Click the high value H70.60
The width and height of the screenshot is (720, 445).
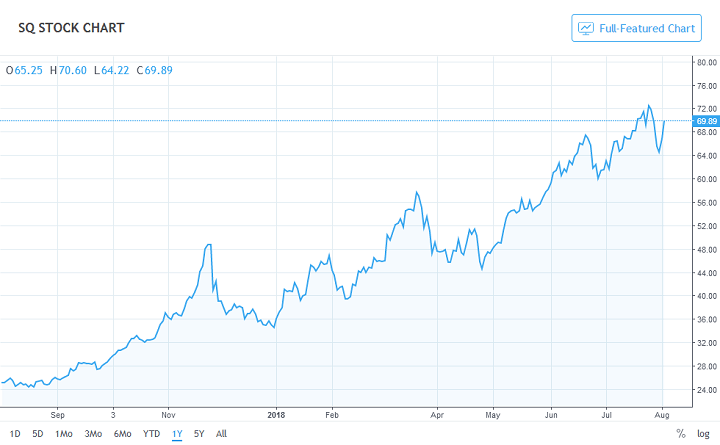pyautogui.click(x=68, y=70)
